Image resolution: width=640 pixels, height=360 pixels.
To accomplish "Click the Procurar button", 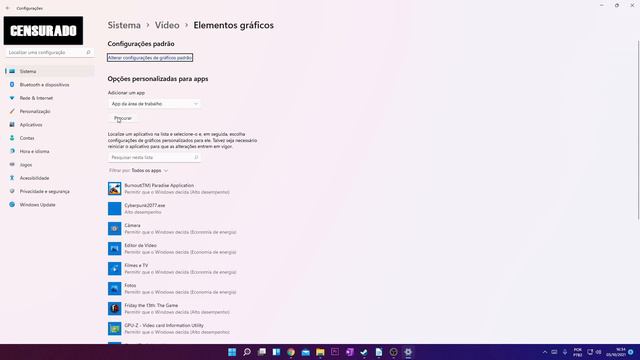I will coord(123,118).
